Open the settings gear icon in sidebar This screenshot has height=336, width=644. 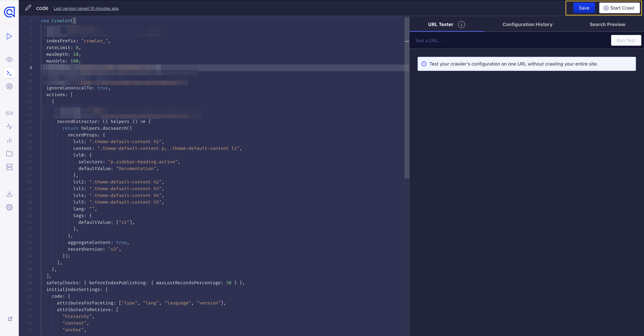click(x=9, y=207)
